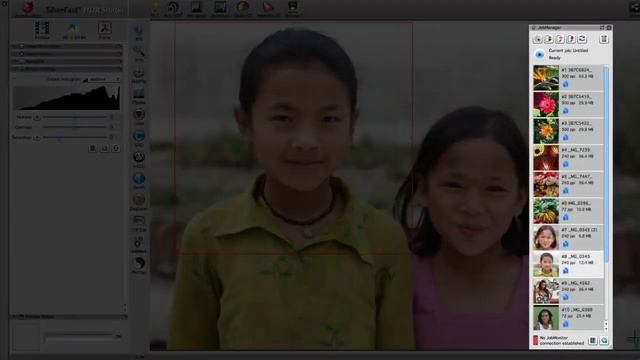Click the blue Info icon in vertical toolbar
Screen dimensions: 640x360
139,30
